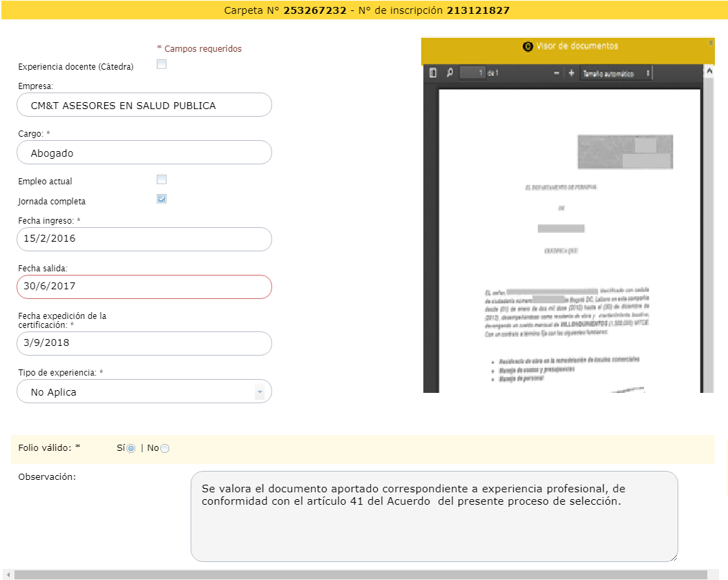The width and height of the screenshot is (728, 580).
Task: Click the bottom horizontal scrollbar
Action: [x=359, y=574]
